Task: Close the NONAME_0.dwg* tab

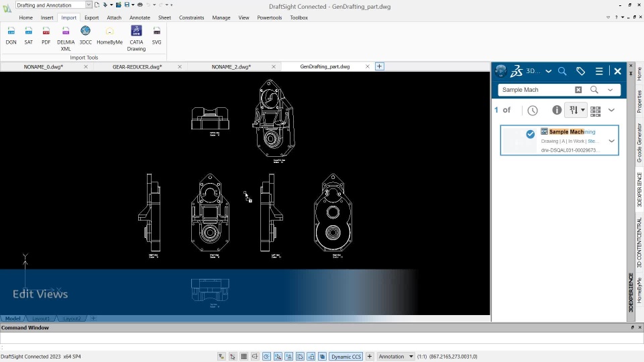Action: (86, 66)
